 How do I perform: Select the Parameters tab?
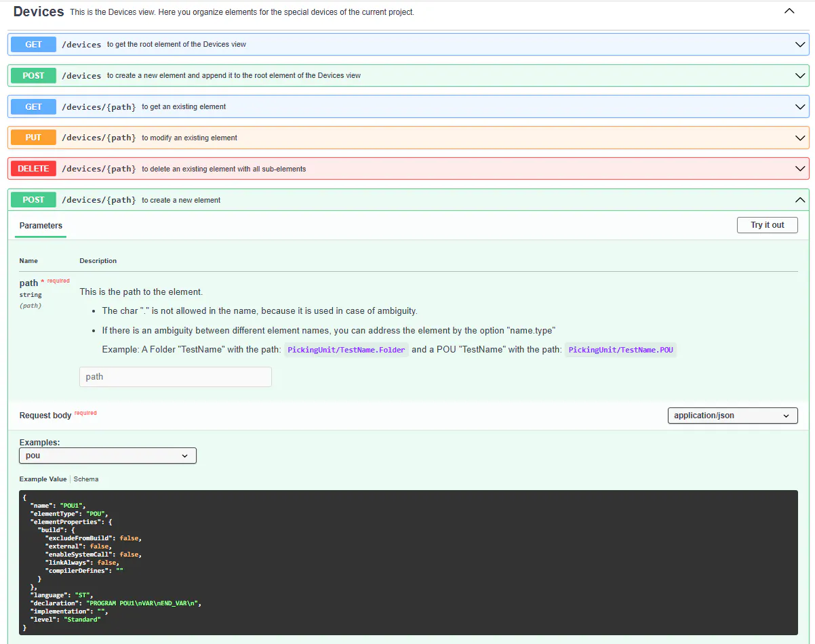click(41, 226)
